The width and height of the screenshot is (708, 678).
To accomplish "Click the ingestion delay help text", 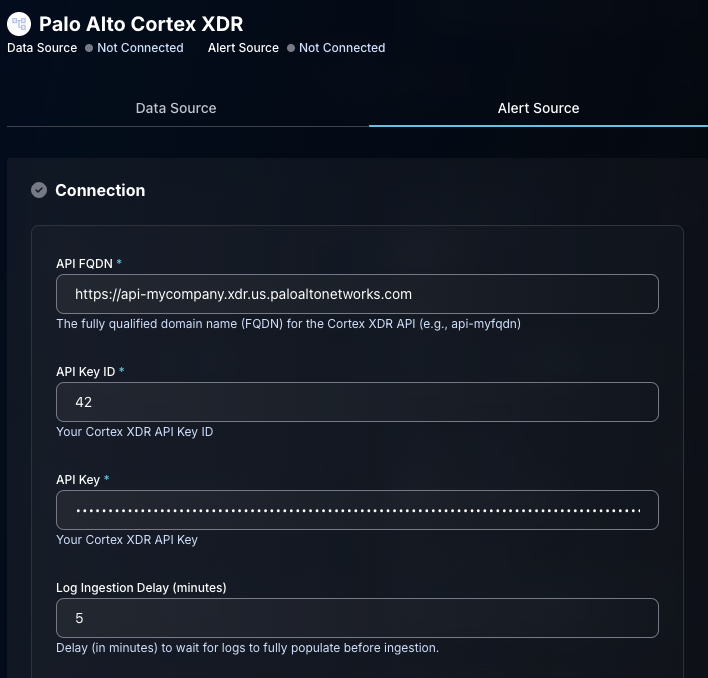I will tap(247, 648).
